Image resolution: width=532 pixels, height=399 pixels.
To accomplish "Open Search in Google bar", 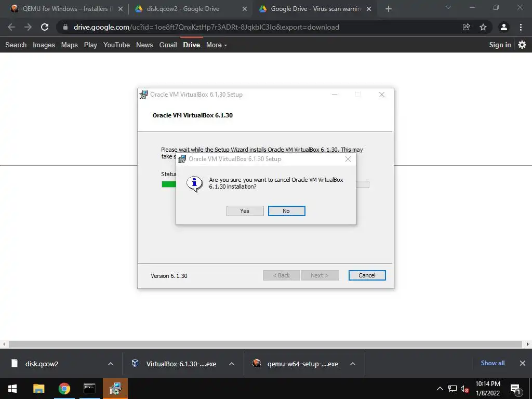I will click(16, 45).
